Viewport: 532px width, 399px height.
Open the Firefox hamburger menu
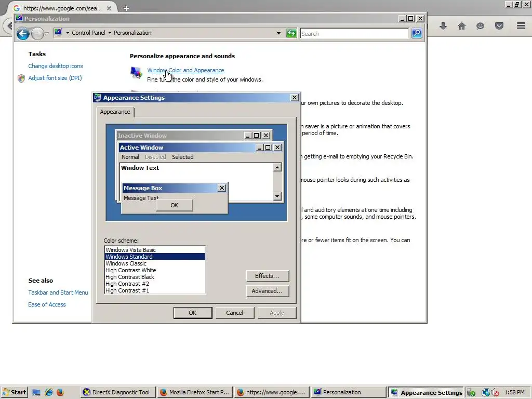(x=521, y=26)
